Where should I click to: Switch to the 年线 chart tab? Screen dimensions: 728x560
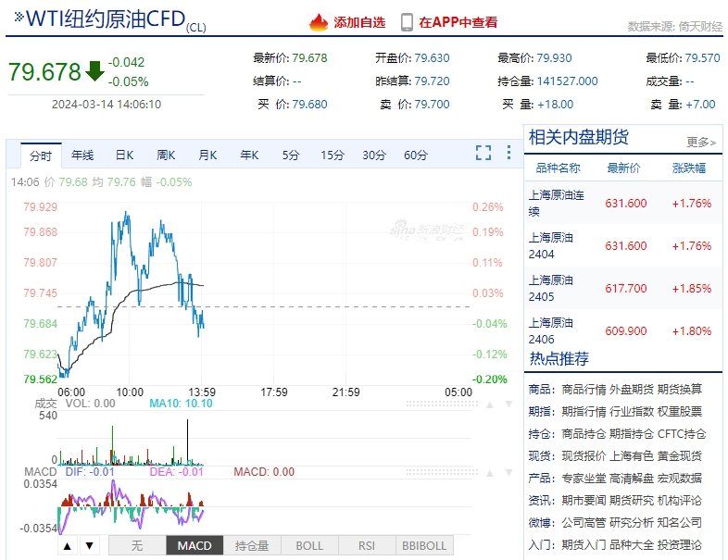click(x=82, y=155)
